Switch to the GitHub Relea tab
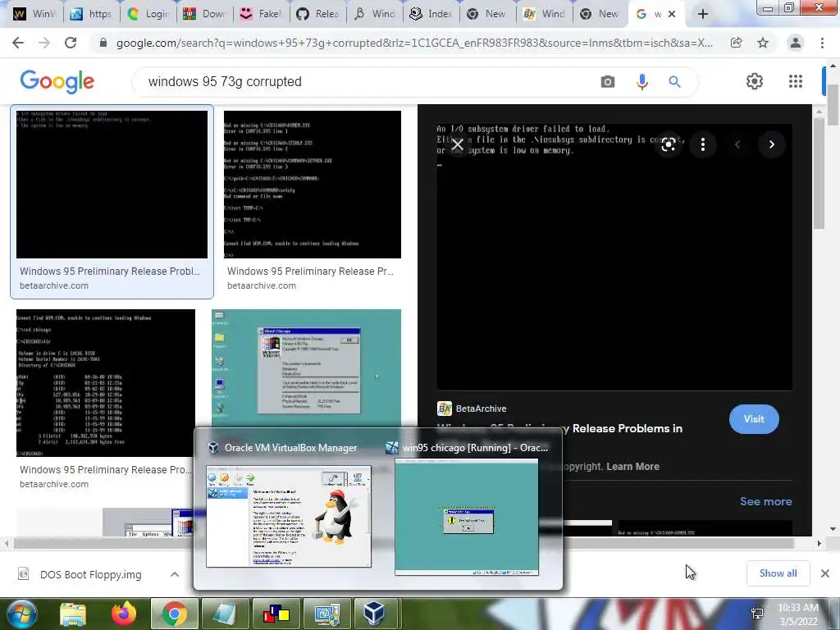 coord(317,14)
